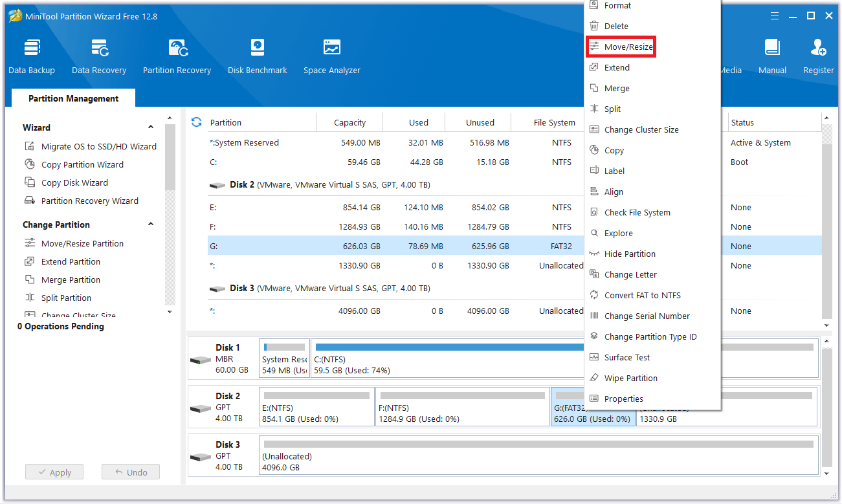The height and width of the screenshot is (504, 842).
Task: Select Split in the context menu
Action: click(x=652, y=109)
